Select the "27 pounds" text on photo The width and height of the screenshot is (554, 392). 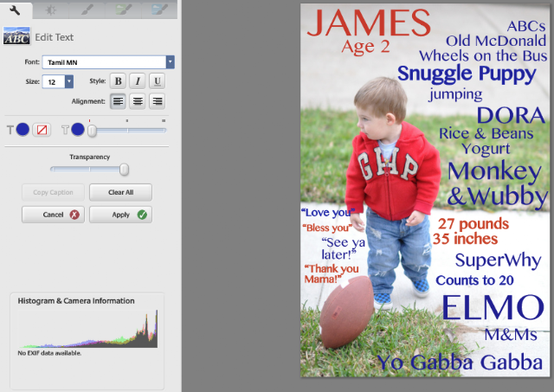click(473, 224)
